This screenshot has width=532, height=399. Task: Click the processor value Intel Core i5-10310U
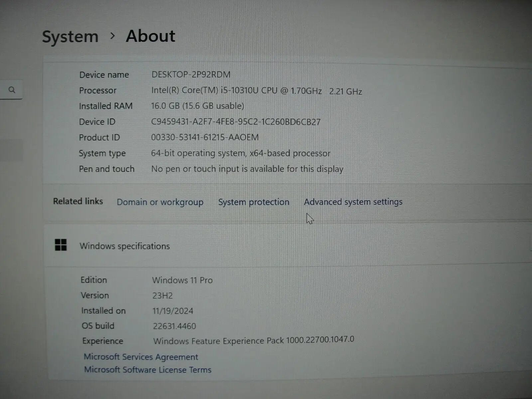tap(256, 91)
